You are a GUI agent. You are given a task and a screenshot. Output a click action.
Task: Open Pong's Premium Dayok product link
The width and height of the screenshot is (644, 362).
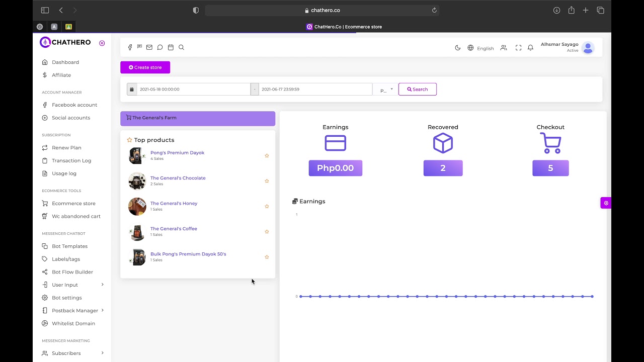[x=177, y=152]
